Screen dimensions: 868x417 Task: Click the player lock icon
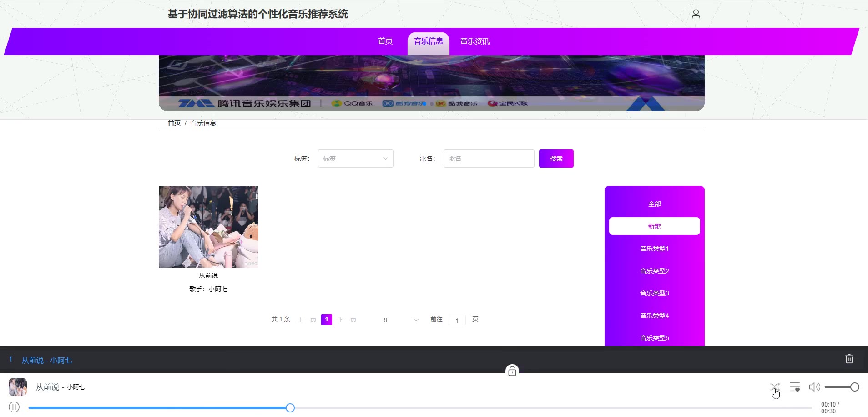click(512, 371)
